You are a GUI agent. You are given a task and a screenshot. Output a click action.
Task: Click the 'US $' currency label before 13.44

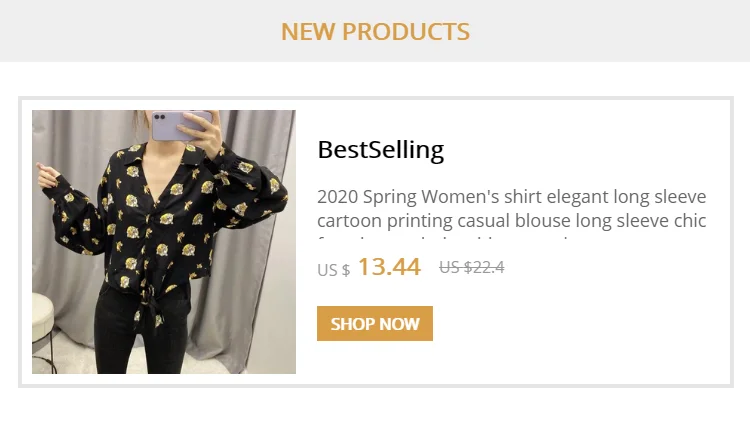(333, 270)
